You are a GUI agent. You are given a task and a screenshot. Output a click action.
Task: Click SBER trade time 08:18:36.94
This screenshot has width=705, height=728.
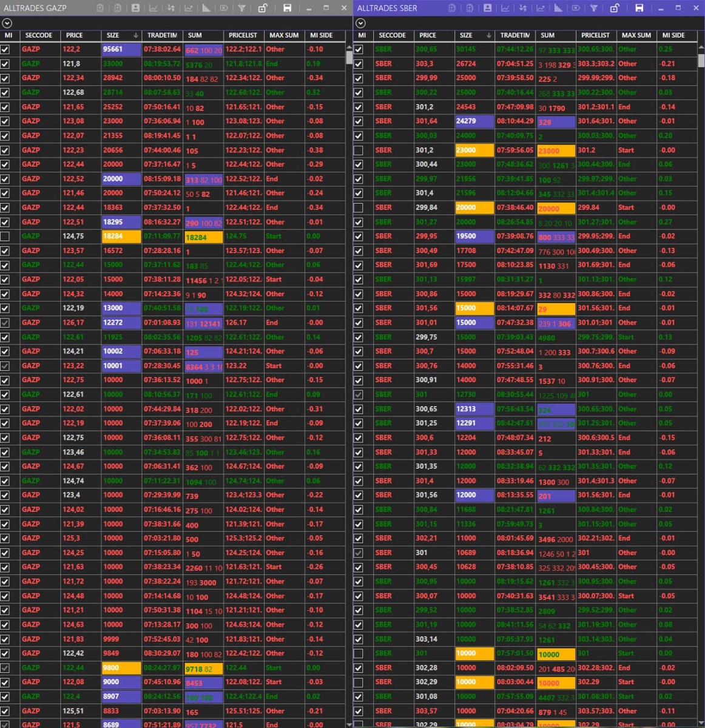[x=515, y=553]
